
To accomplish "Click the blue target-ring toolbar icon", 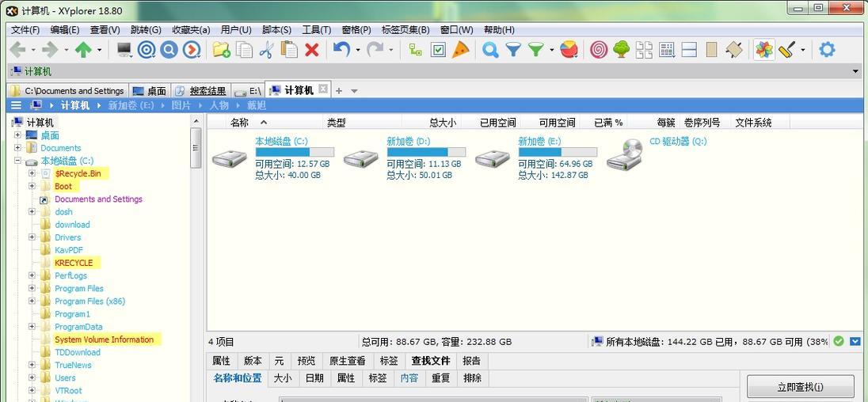I will [147, 50].
